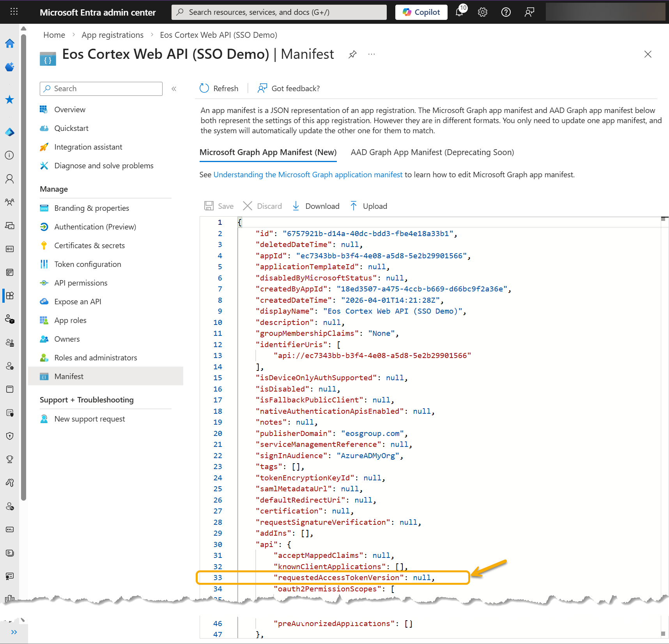Open the Applications icon in left rail
Viewport: 669px width, 644px height.
pyautogui.click(x=10, y=296)
